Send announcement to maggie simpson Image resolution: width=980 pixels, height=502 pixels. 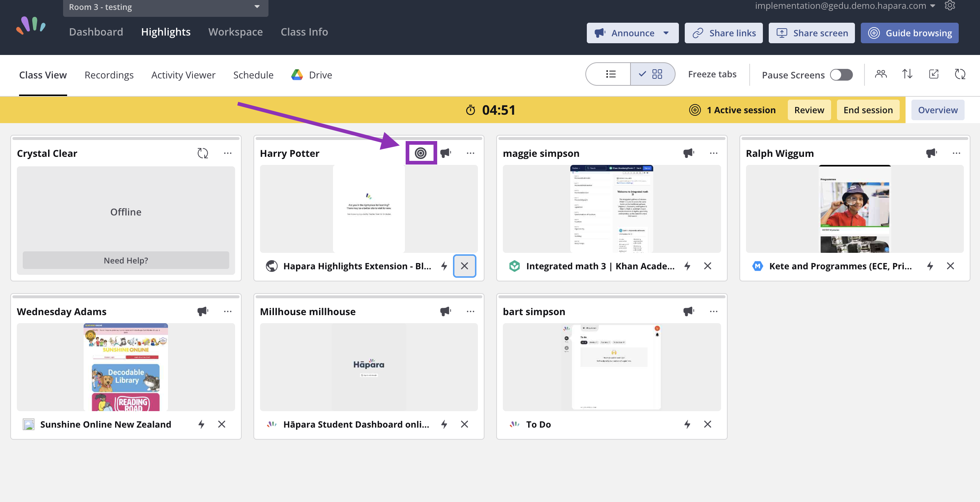(688, 153)
